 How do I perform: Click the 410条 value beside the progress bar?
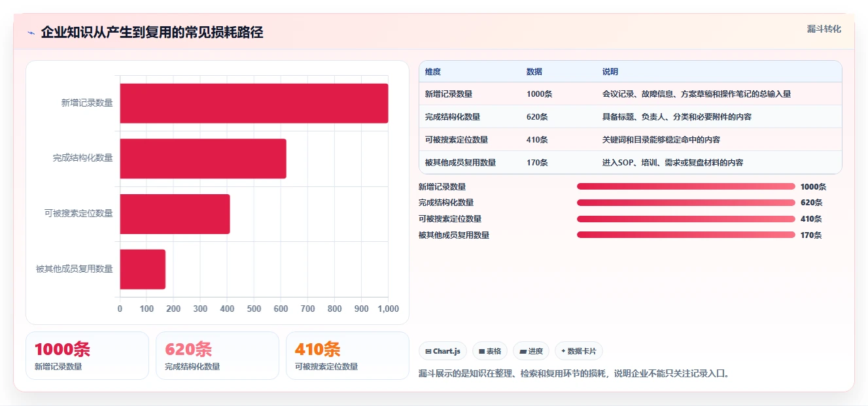pos(812,219)
